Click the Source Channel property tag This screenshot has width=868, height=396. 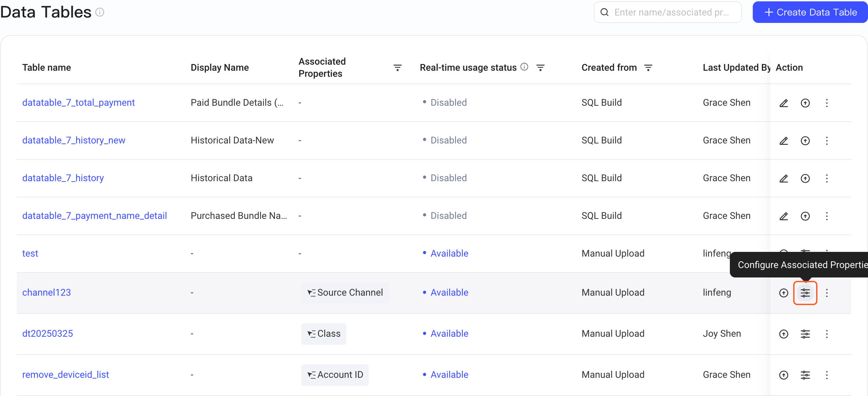click(x=345, y=293)
